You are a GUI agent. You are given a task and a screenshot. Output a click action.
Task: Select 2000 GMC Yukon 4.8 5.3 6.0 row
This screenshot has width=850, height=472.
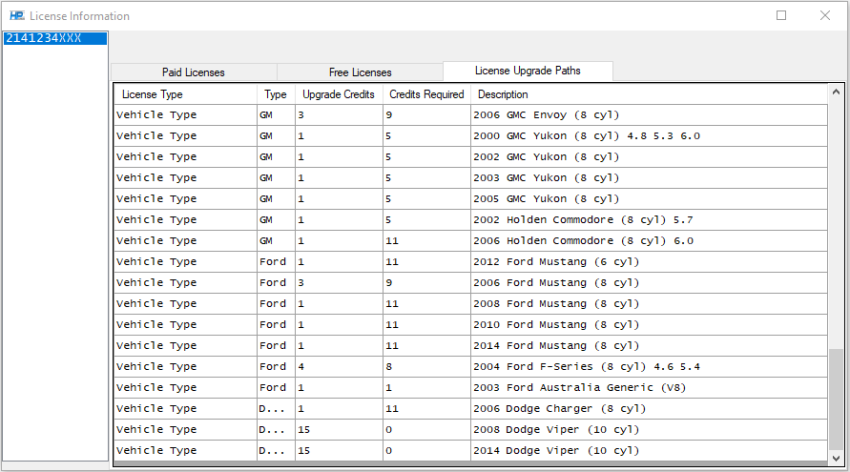471,136
